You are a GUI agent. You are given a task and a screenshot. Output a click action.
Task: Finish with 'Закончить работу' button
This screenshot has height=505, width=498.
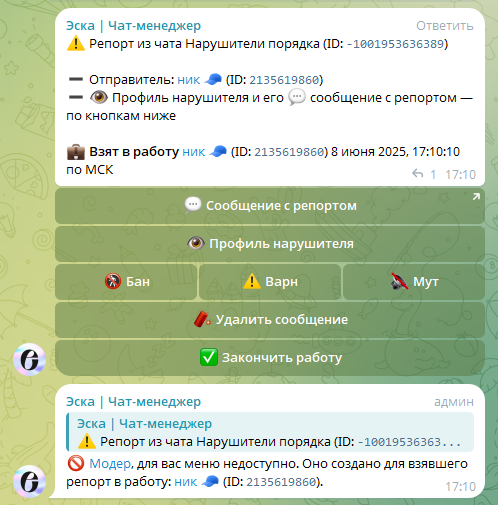coord(270,358)
